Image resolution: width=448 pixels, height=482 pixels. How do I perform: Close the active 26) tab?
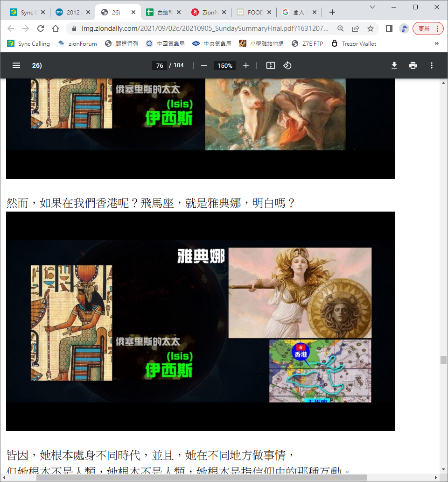click(x=133, y=12)
